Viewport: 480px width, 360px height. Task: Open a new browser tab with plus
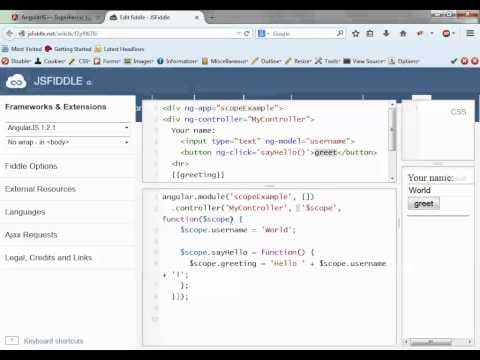click(x=212, y=18)
